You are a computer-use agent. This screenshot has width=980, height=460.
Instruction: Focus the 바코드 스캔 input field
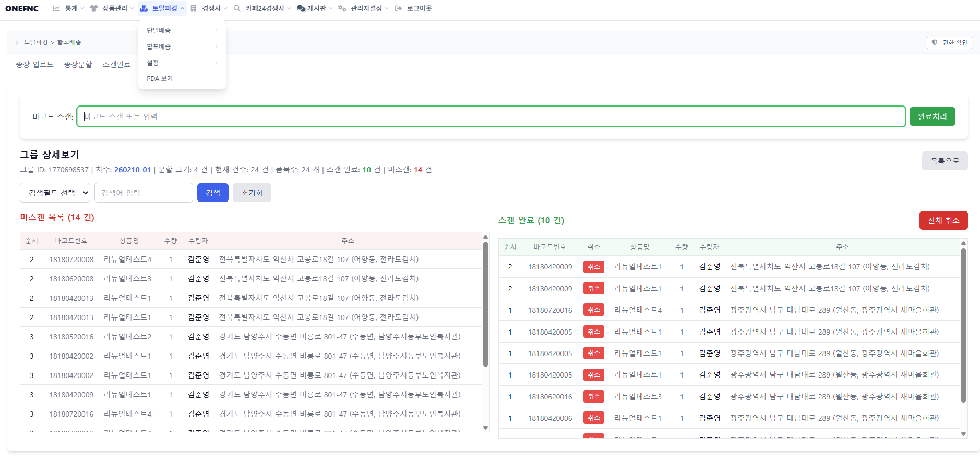[x=491, y=116]
